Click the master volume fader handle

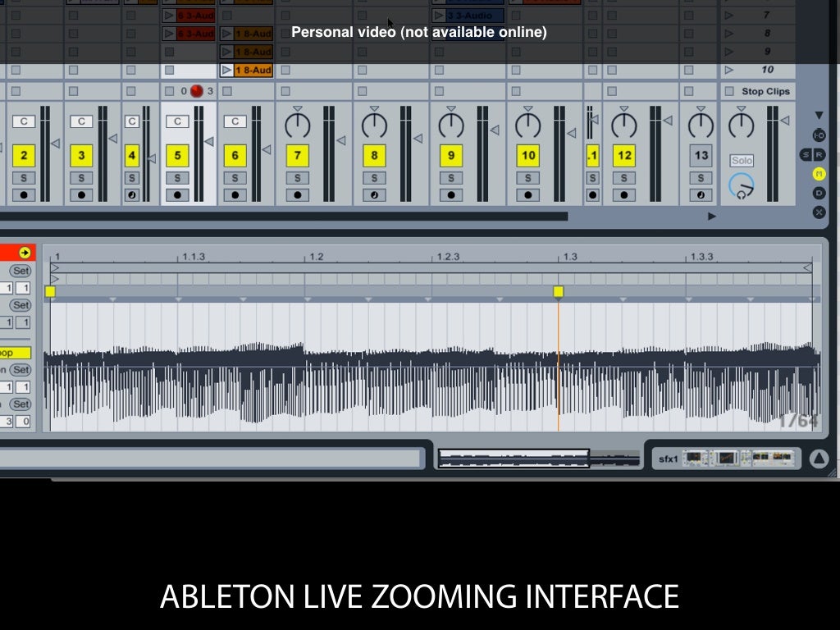(785, 121)
